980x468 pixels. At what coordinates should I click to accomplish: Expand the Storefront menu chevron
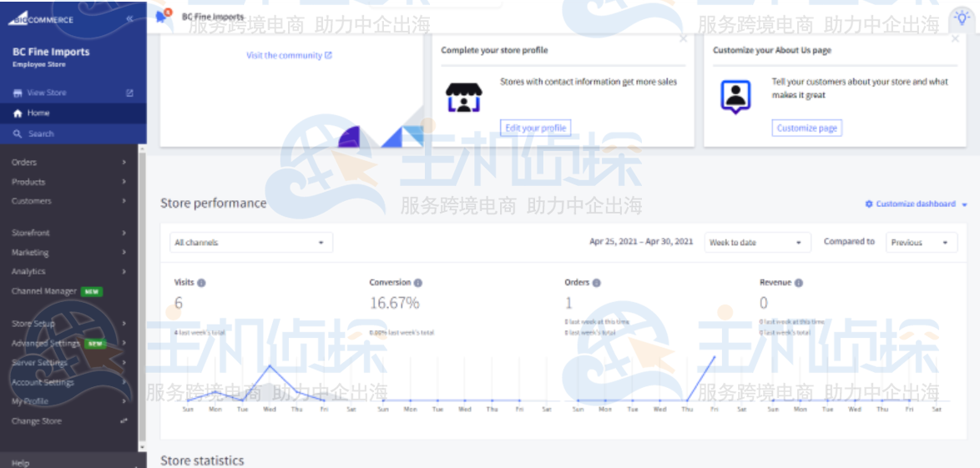(124, 233)
